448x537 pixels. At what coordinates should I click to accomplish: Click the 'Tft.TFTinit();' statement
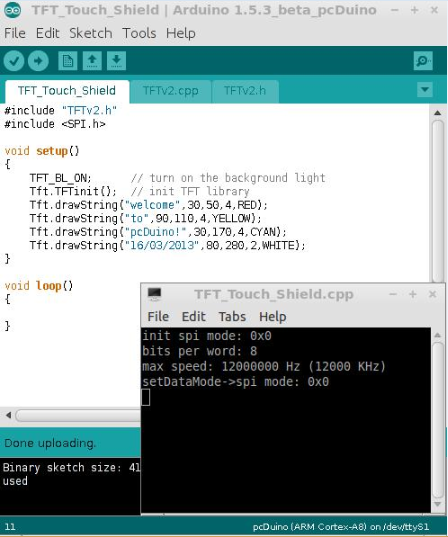pos(73,191)
